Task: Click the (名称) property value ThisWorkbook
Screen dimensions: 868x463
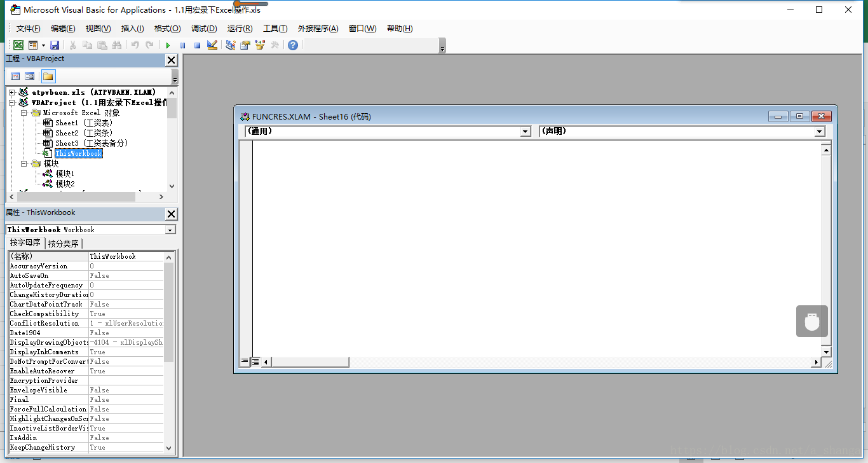Action: 126,256
